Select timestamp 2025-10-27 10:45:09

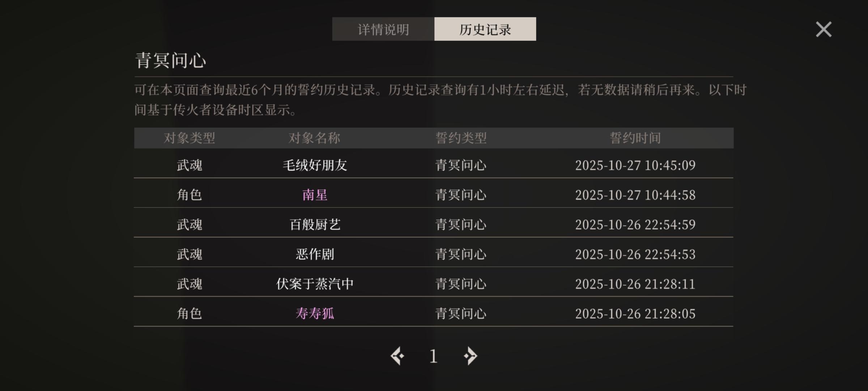(x=635, y=165)
